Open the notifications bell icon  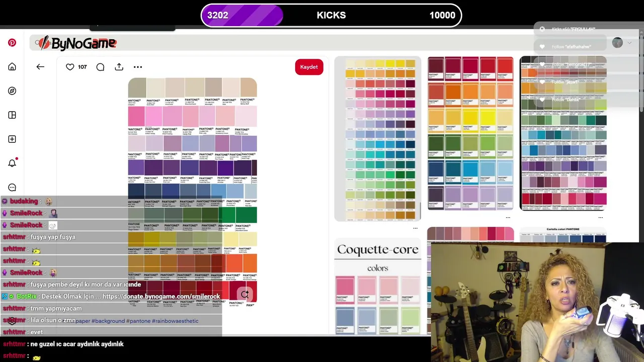(x=12, y=163)
